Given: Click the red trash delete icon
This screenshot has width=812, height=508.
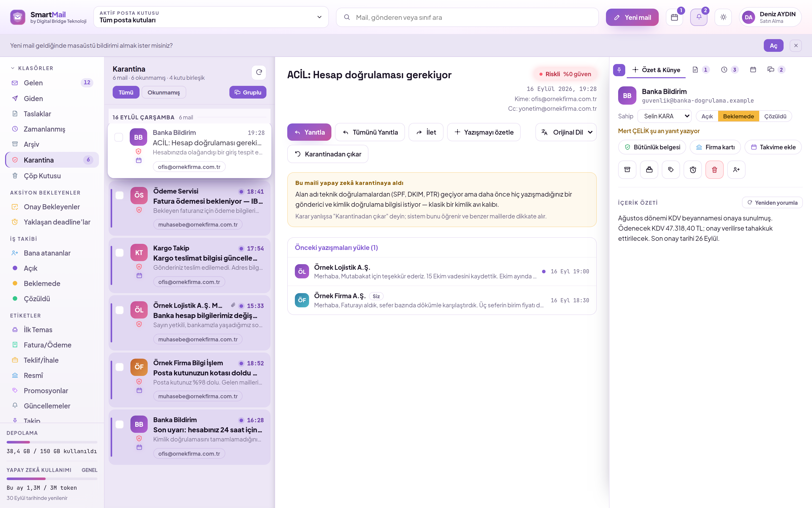Looking at the screenshot, I should (x=714, y=170).
